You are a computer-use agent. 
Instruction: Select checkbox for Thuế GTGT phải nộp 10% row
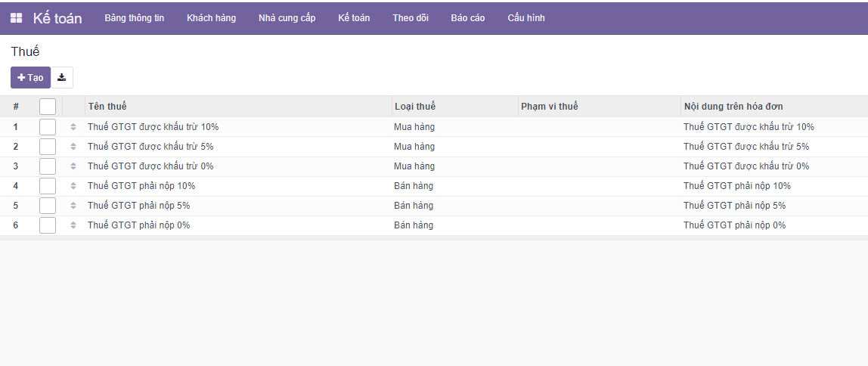(x=48, y=186)
